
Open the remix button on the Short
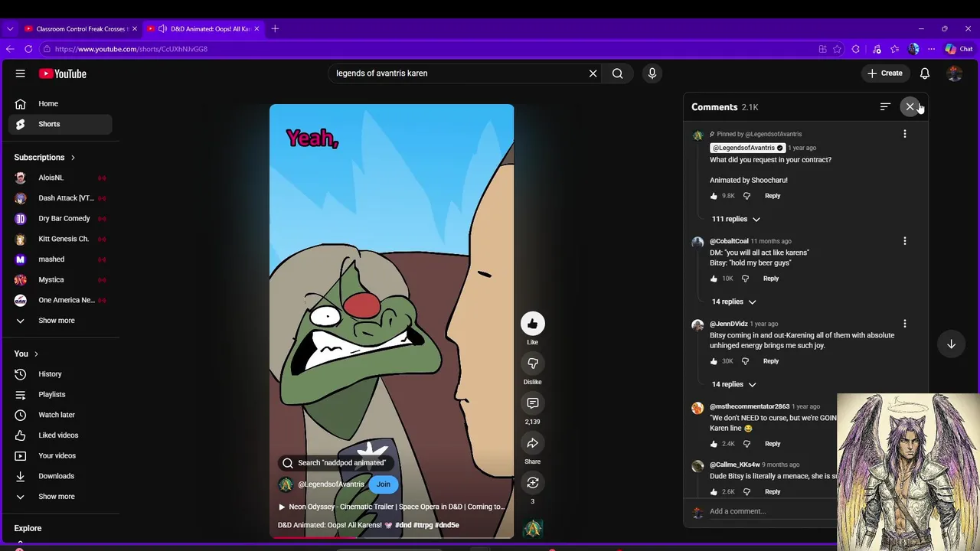point(533,483)
